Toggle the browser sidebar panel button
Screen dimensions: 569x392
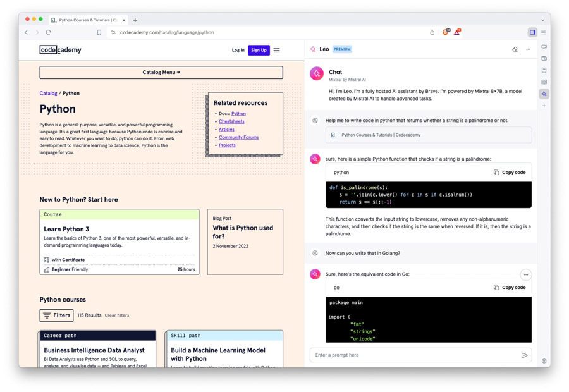click(x=532, y=32)
